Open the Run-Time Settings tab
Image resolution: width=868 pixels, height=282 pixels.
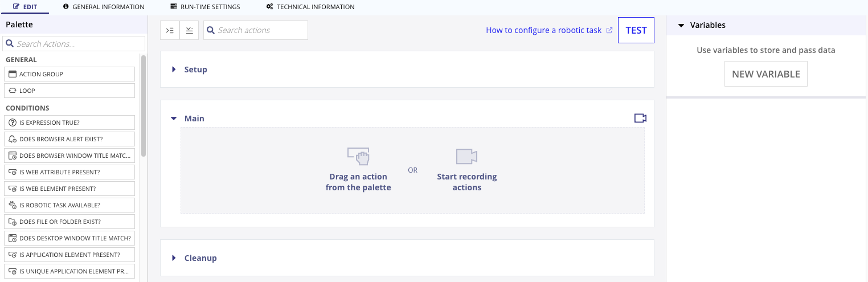point(205,7)
